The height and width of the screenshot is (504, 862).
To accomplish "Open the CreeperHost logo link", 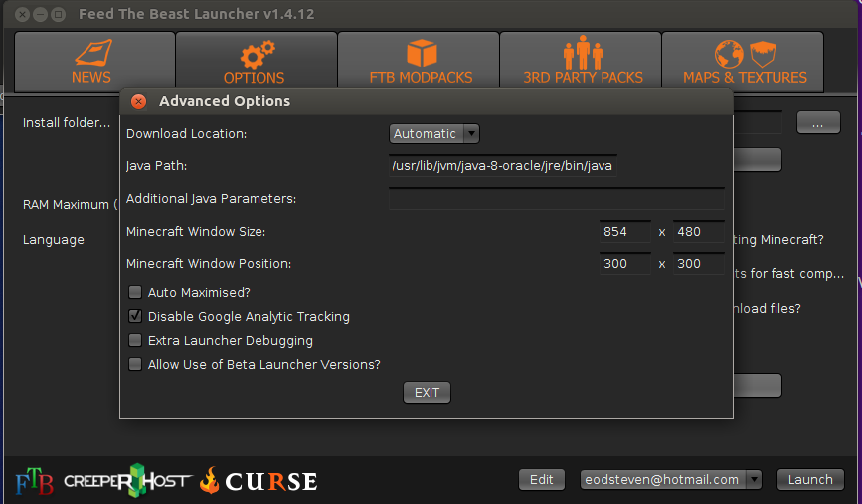I will point(126,480).
